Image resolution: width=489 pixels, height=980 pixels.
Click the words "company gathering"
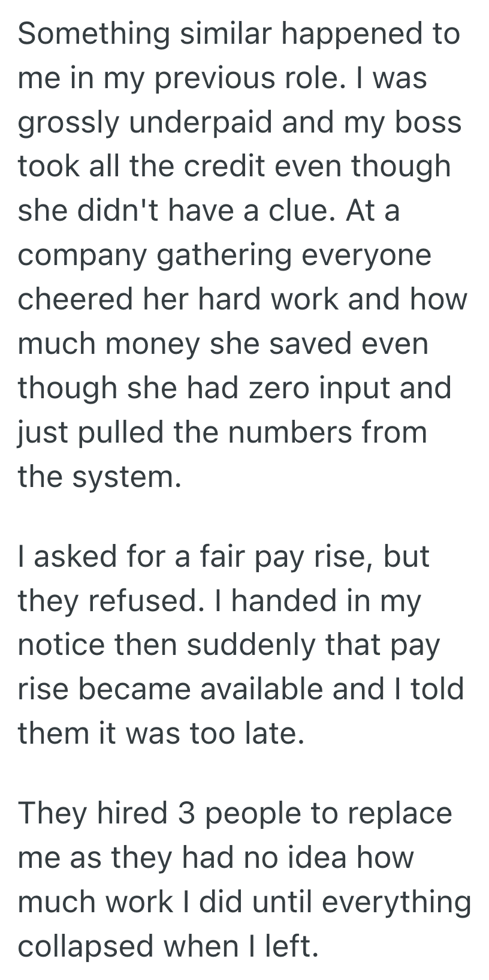156,255
